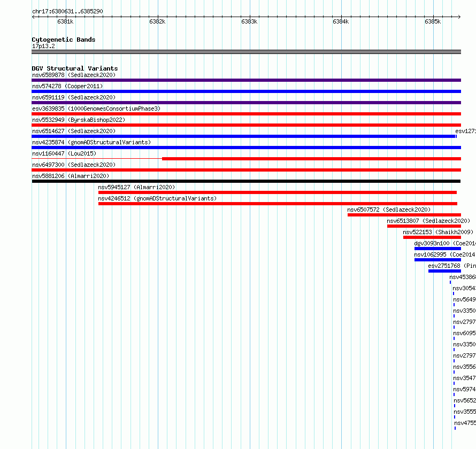
Task: Open the nsv5881206 (Almarri2020) label
Action: 71,176
